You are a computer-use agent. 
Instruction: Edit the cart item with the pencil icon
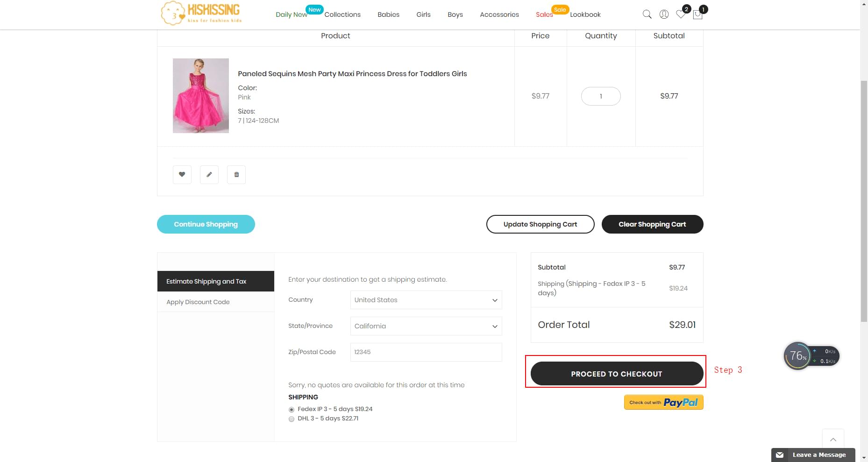(209, 174)
